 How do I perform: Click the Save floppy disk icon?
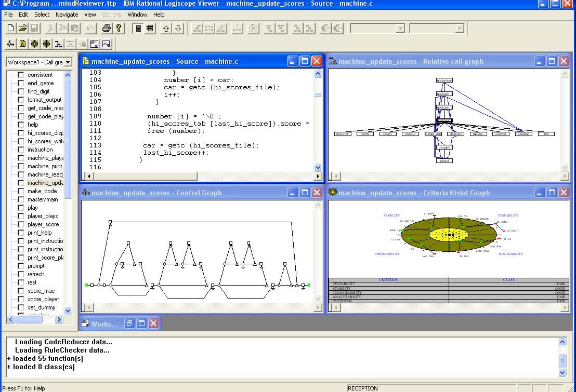34,28
